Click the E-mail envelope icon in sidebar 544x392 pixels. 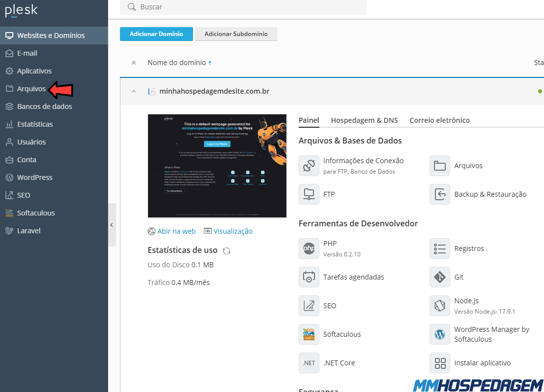tap(9, 53)
